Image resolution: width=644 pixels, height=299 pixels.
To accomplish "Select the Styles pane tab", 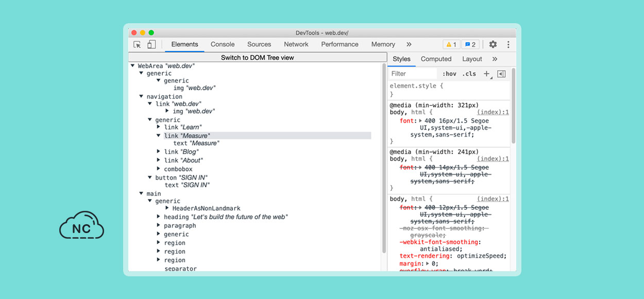I will (401, 59).
